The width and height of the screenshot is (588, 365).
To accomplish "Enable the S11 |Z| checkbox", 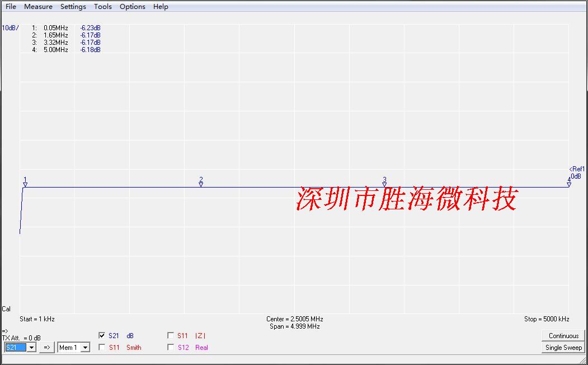I will pyautogui.click(x=171, y=335).
